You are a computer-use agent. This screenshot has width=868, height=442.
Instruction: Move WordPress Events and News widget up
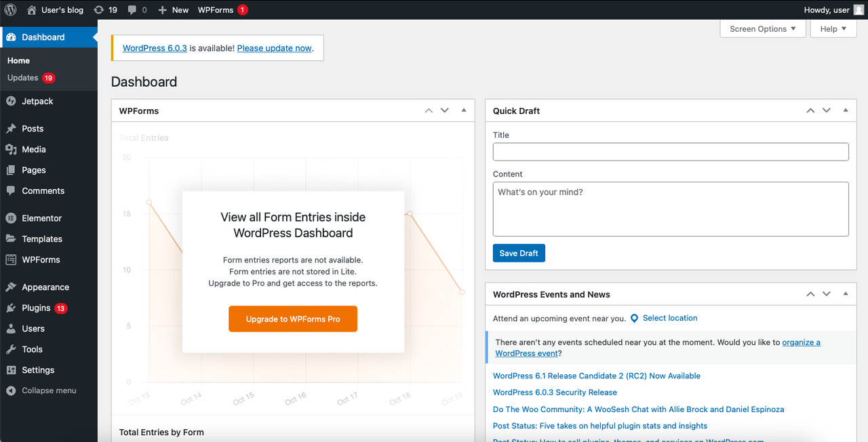point(810,294)
